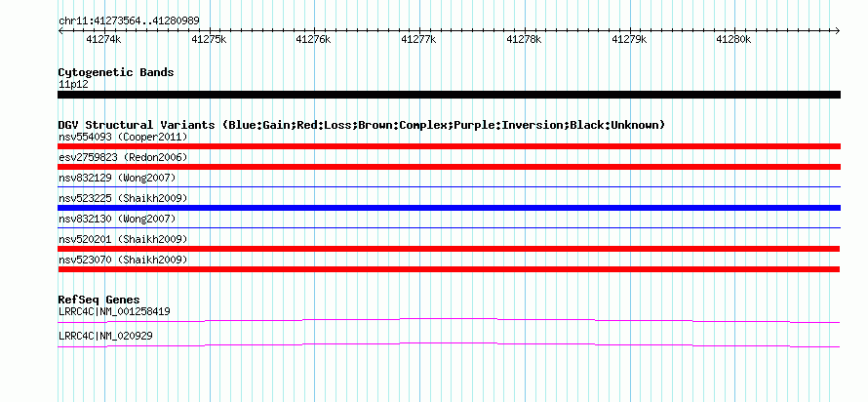This screenshot has height=402, width=868.
Task: Open the LRRC4C|NM_001258419 gene label
Action: [114, 311]
